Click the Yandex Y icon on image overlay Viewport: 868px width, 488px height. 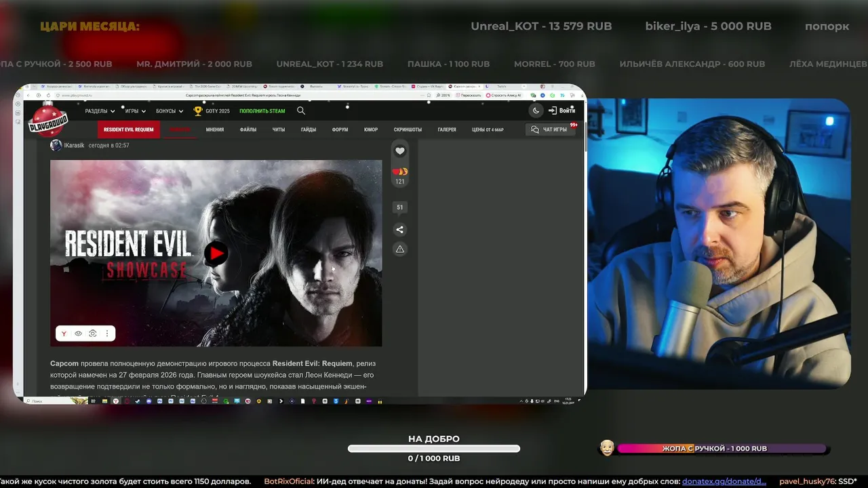[64, 333]
